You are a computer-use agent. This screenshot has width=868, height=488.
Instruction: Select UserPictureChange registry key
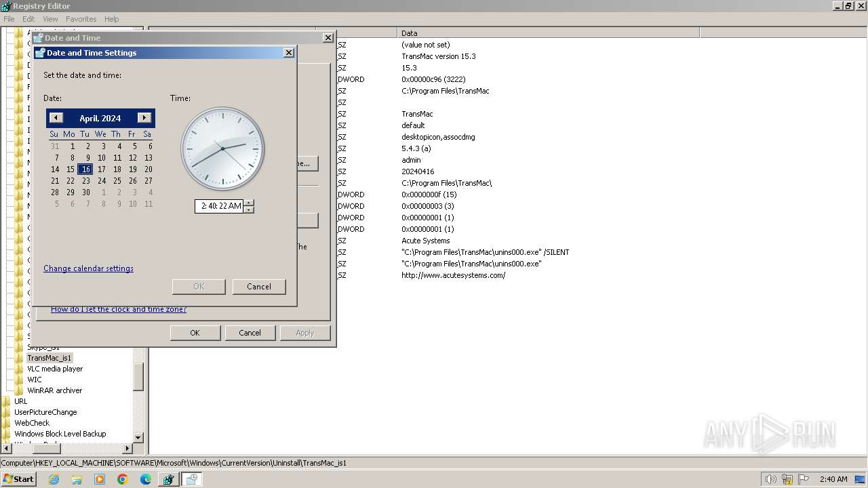(x=45, y=412)
